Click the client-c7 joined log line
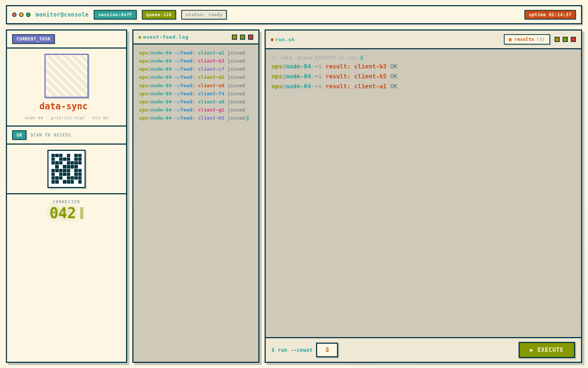 192,69
